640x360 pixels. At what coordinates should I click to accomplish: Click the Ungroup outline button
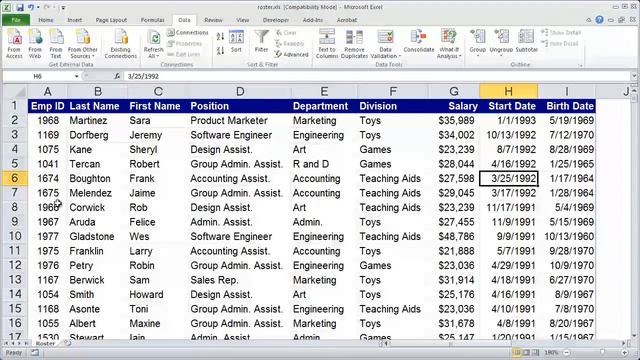point(501,42)
